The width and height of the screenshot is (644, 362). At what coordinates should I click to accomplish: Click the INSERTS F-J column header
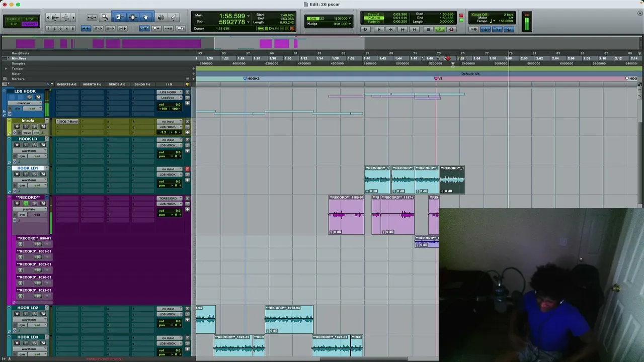click(92, 84)
